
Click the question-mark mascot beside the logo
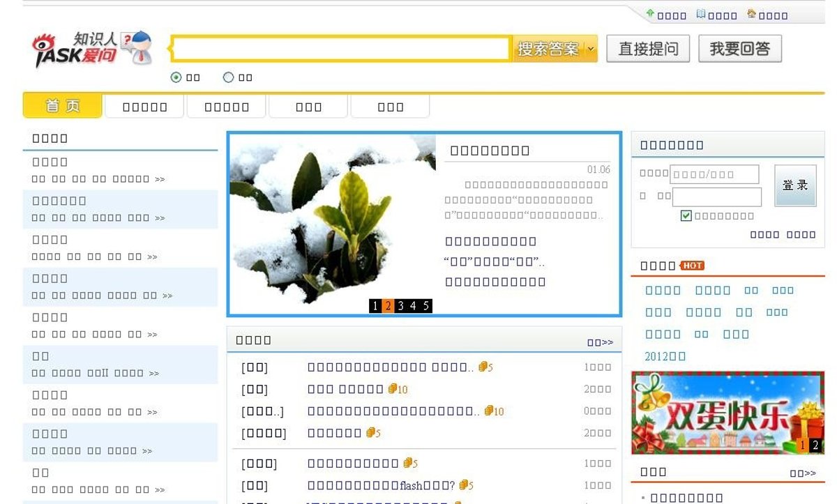(x=137, y=47)
